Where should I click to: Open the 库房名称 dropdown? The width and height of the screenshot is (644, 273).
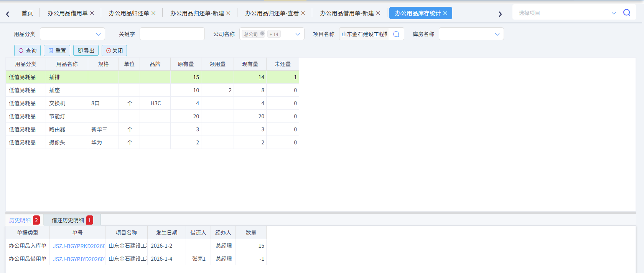471,34
